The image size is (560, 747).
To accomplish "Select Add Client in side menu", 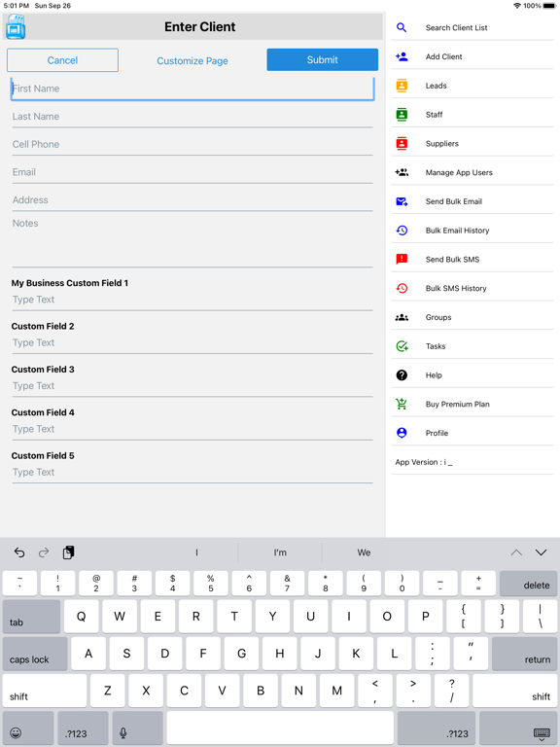I will (x=472, y=56).
